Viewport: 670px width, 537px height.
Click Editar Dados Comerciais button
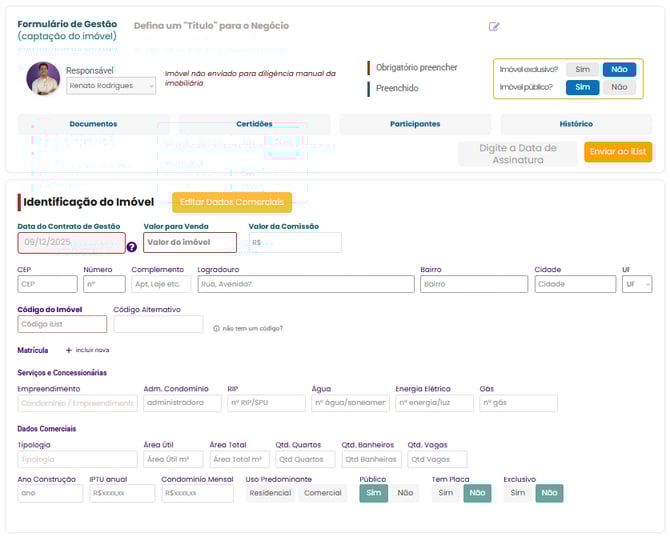tap(232, 202)
